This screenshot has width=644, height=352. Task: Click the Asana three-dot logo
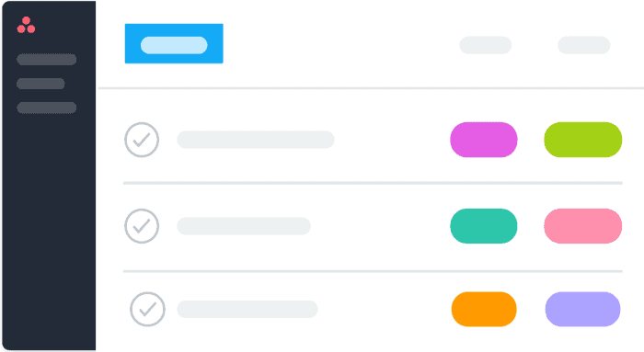click(26, 25)
